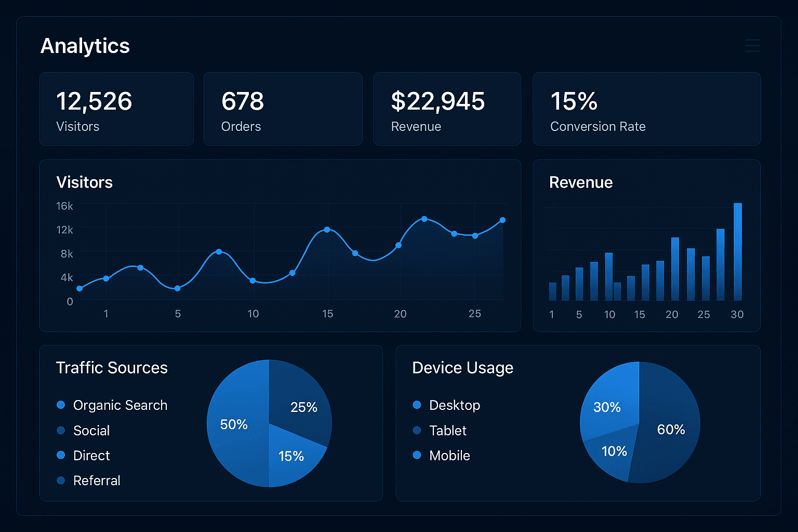Click day 5 on the Visitors x-axis
The height and width of the screenshot is (532, 798).
178,314
